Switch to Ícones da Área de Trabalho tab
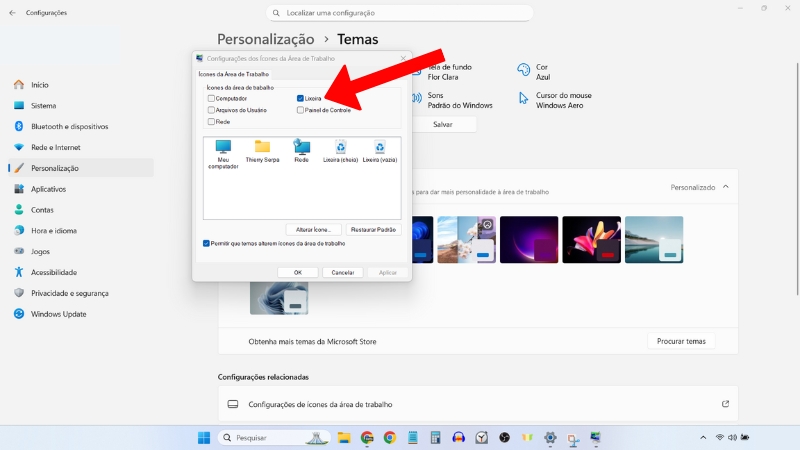Image resolution: width=800 pixels, height=450 pixels. 233,74
